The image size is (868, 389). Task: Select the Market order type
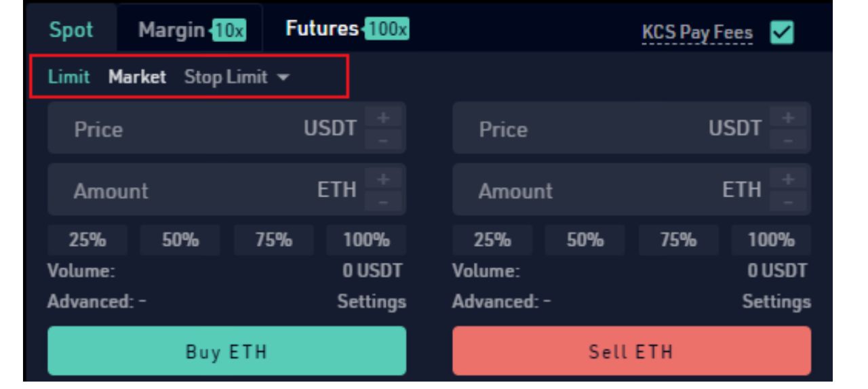click(137, 77)
